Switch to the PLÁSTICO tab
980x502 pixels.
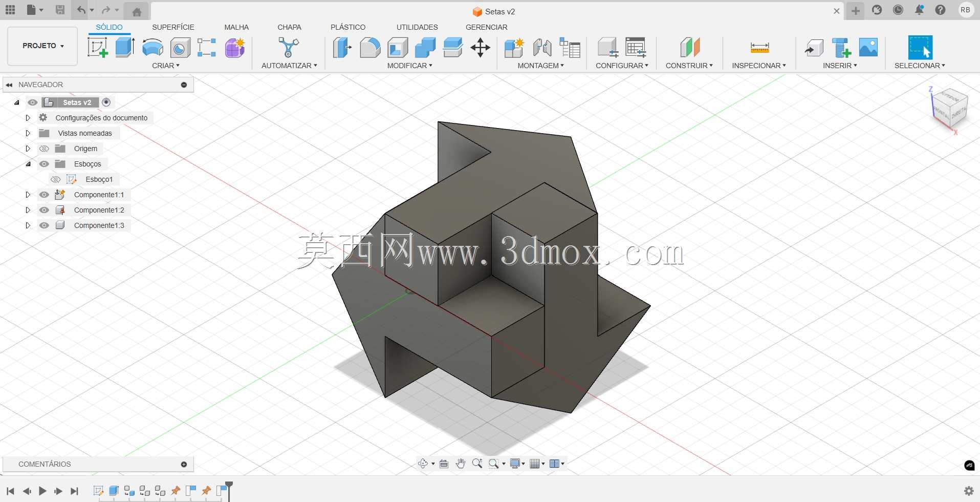point(348,27)
